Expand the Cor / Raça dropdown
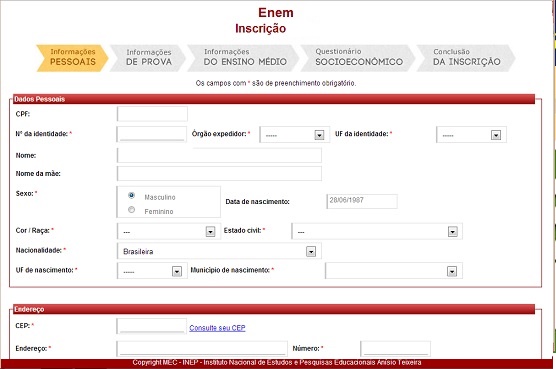The width and height of the screenshot is (556, 369). pos(169,231)
